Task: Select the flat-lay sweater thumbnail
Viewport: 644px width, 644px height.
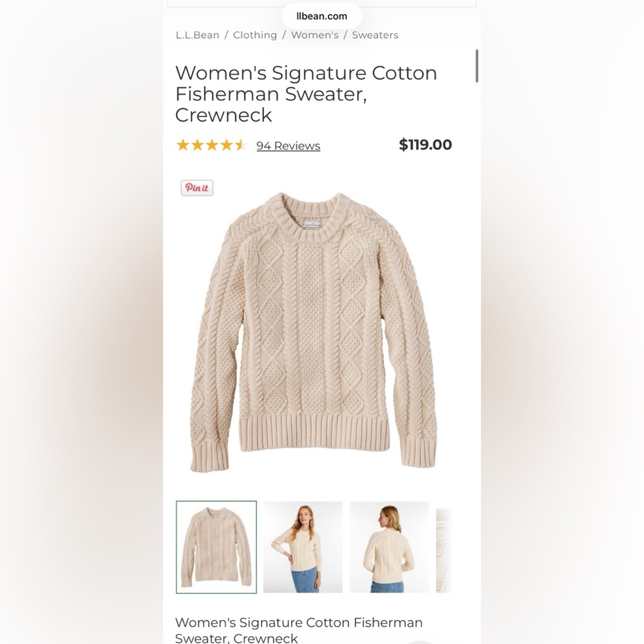Action: [x=216, y=547]
